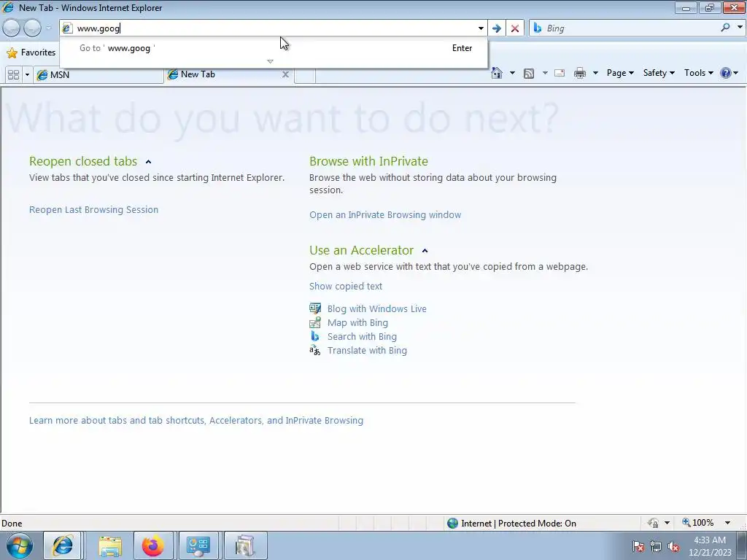This screenshot has height=560, width=747.
Task: Click the Show copied text link
Action: [x=345, y=286]
